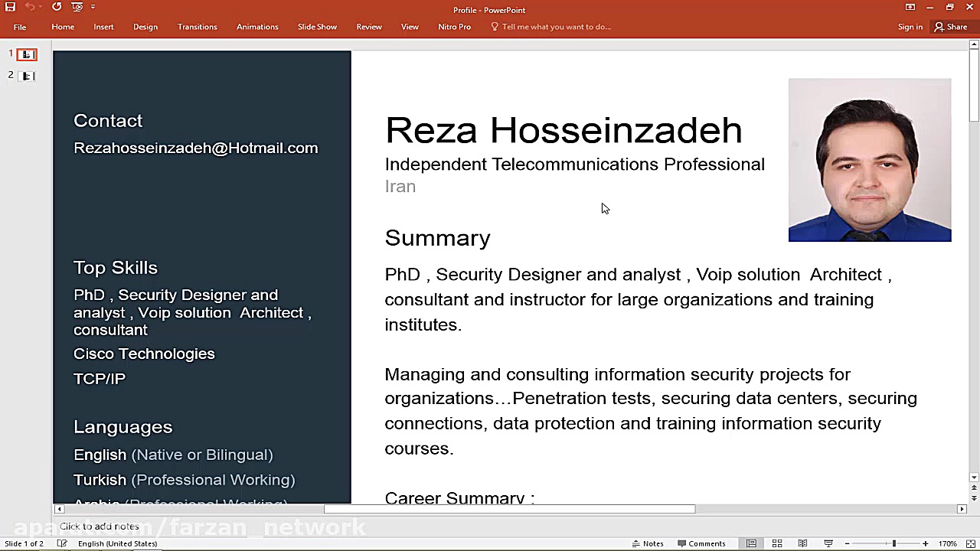Click the 170% zoom level
The height and width of the screenshot is (551, 980).
[x=948, y=543]
